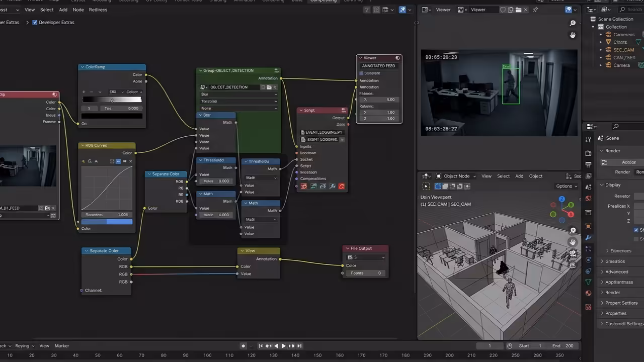This screenshot has height=362, width=644.
Task: Jump to the end frame in the timeline
Action: 299,346
